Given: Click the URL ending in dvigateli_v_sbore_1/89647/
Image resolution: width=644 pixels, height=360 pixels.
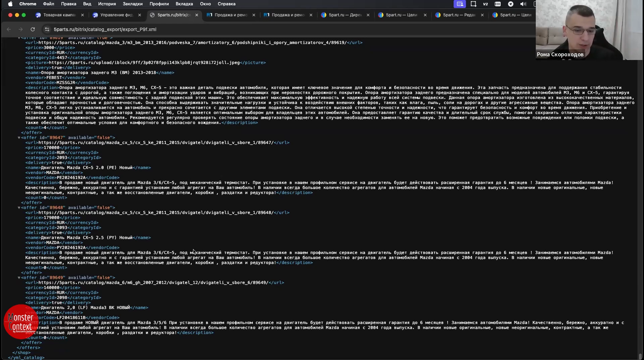Looking at the screenshot, I should 156,143.
